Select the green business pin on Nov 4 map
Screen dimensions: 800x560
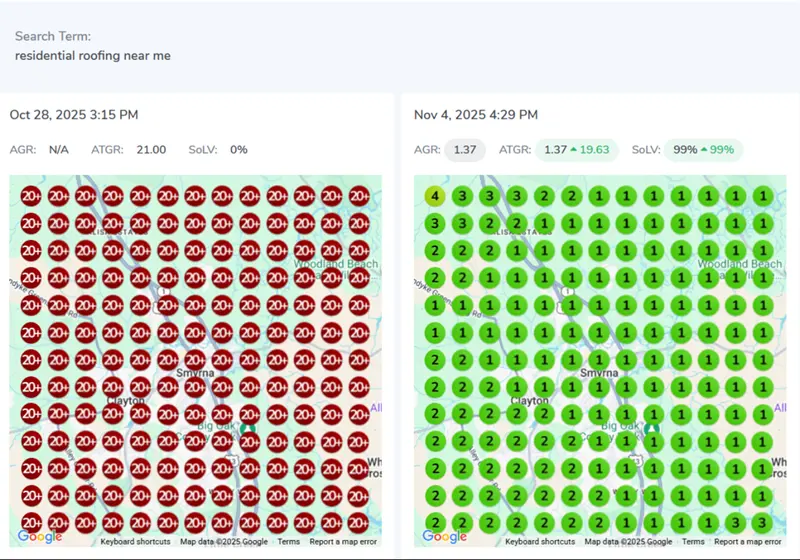click(x=652, y=429)
